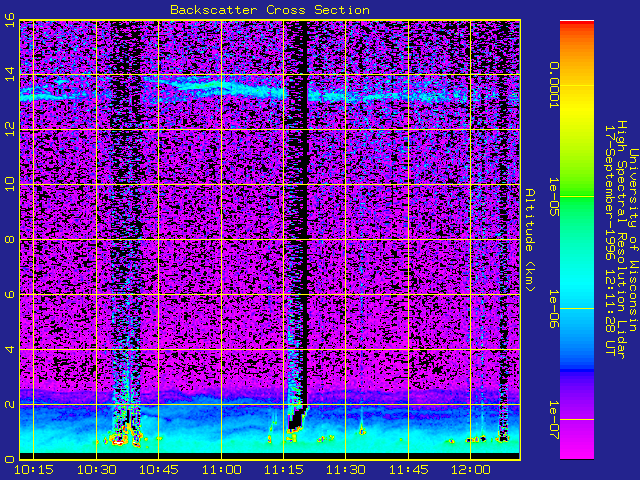Click the 11:00 time axis label
640x480 pixels.
[221, 470]
